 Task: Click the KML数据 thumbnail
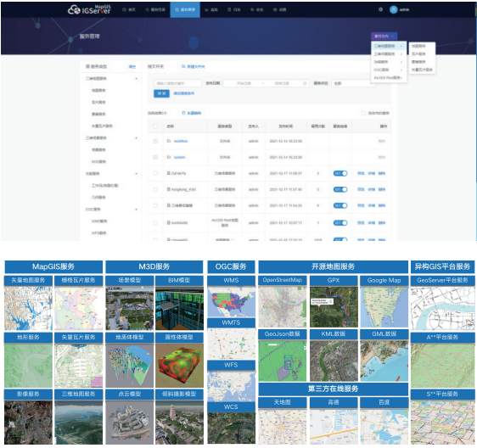(334, 361)
